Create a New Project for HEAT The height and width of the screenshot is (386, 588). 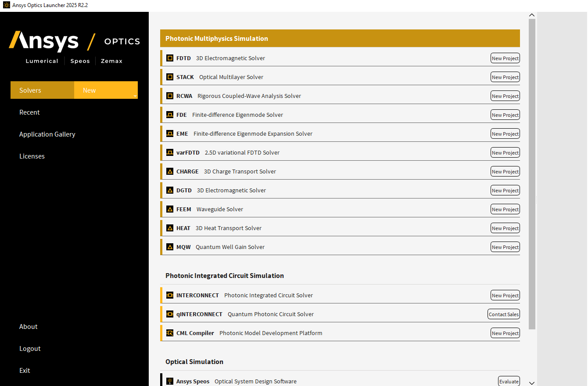click(x=505, y=228)
